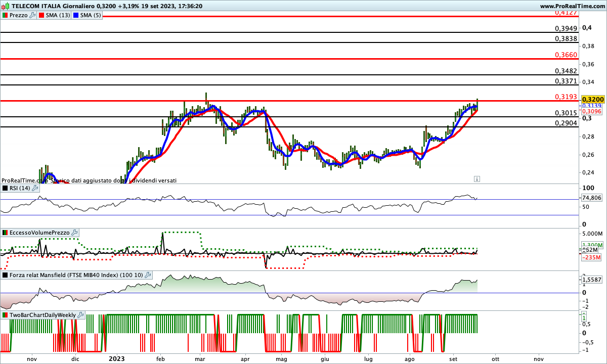Click the mar month label on time axis
The width and height of the screenshot is (607, 364).
200,358
